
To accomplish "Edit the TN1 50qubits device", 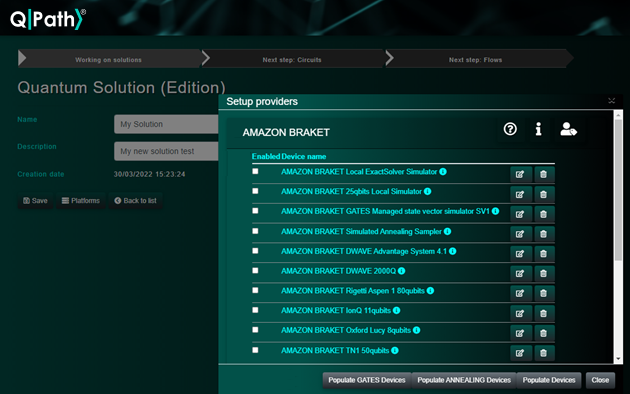I will tap(520, 353).
